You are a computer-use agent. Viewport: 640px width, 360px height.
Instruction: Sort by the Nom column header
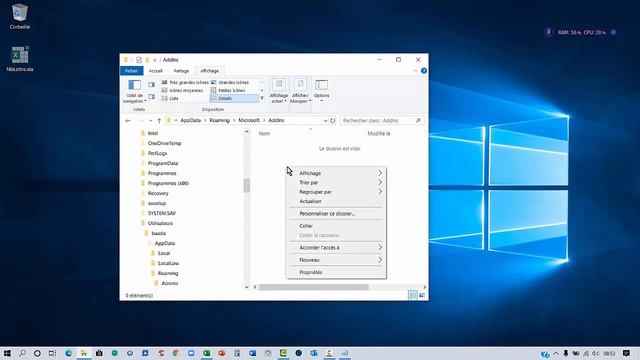pos(264,133)
